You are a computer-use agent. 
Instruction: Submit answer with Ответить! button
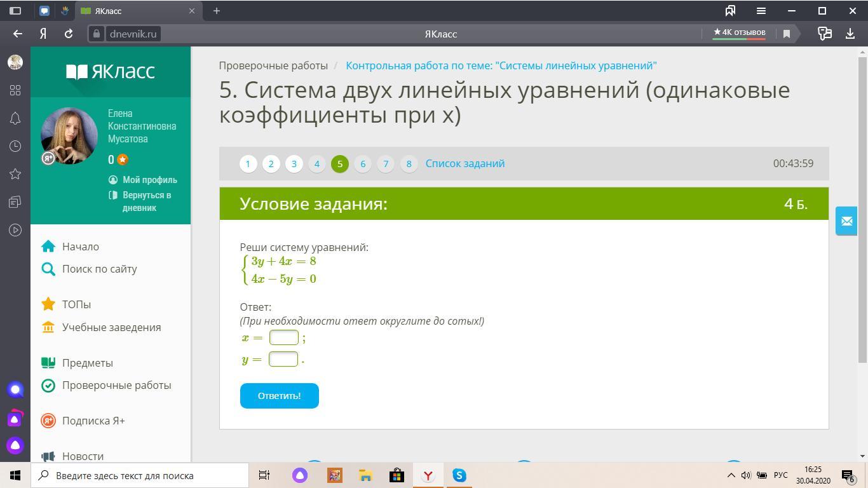(x=280, y=396)
